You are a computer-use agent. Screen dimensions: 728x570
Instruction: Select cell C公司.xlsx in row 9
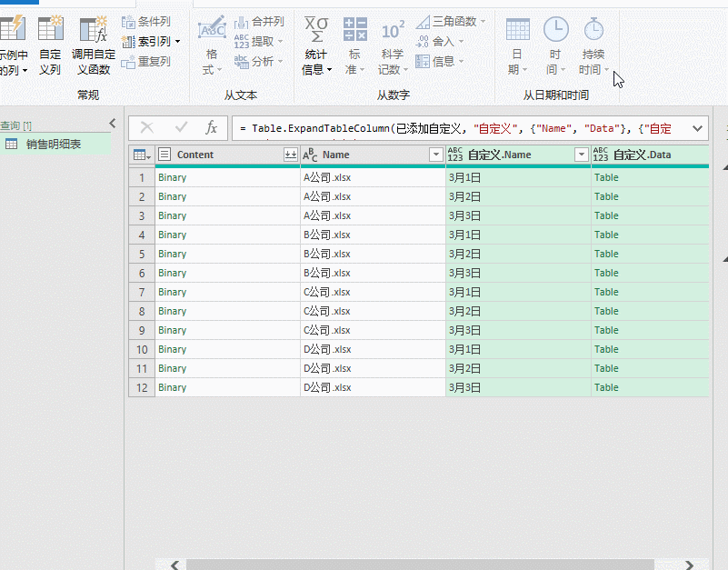(373, 330)
